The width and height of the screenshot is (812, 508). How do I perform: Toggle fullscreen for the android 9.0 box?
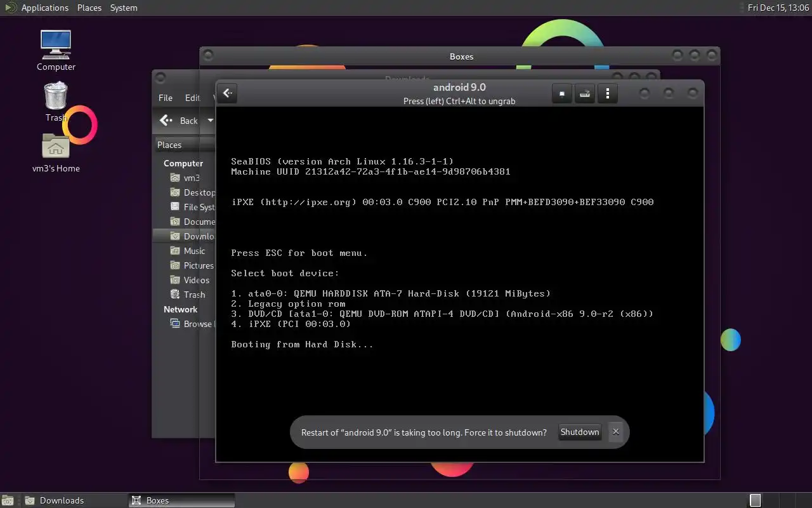pos(561,94)
